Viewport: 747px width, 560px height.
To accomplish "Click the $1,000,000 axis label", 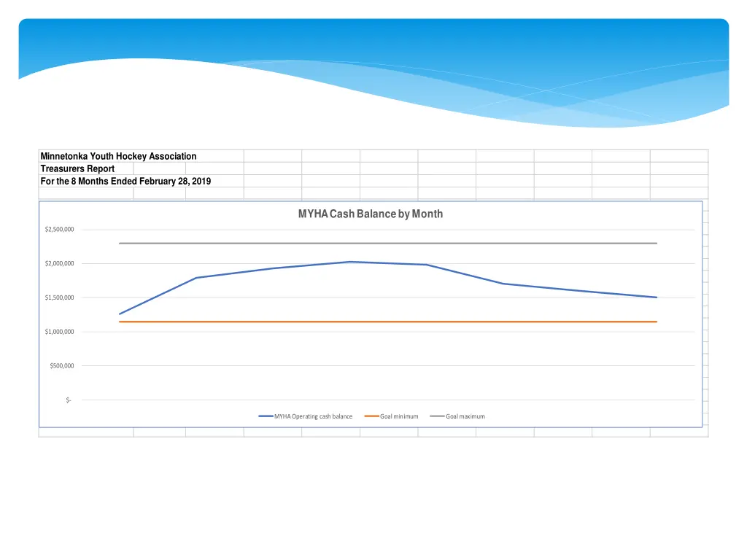I will coord(60,332).
